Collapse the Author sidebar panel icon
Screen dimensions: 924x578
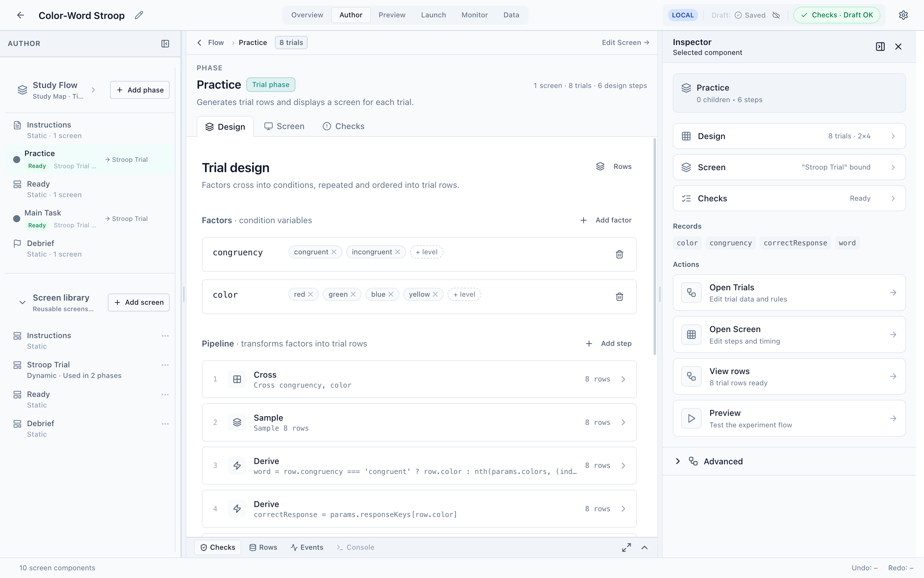165,44
